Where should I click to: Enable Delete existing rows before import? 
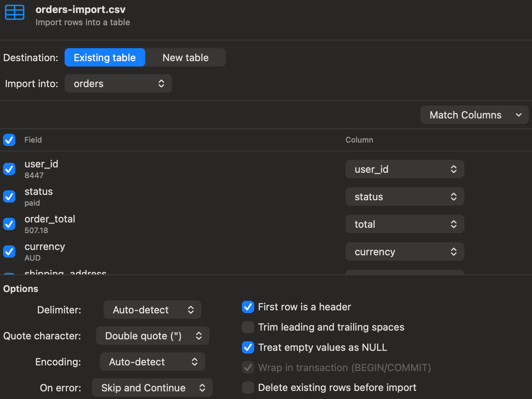[248, 388]
